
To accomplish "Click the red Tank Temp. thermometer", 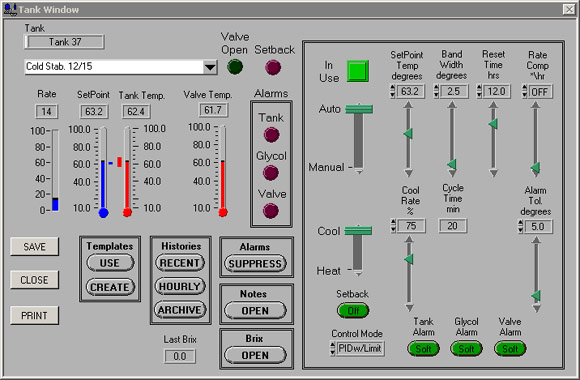I will (x=127, y=172).
